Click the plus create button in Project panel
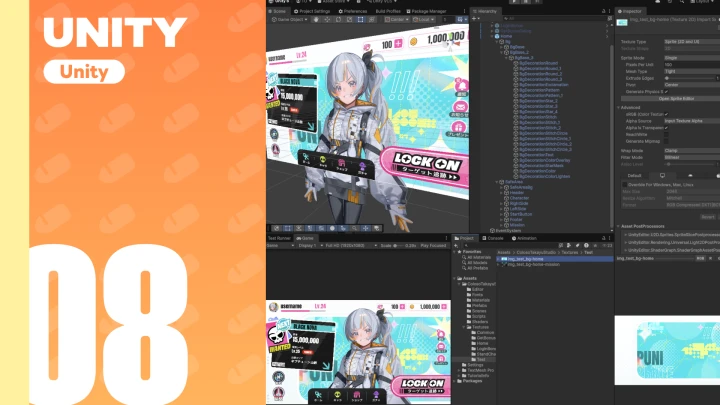The width and height of the screenshot is (720, 405). pos(456,246)
